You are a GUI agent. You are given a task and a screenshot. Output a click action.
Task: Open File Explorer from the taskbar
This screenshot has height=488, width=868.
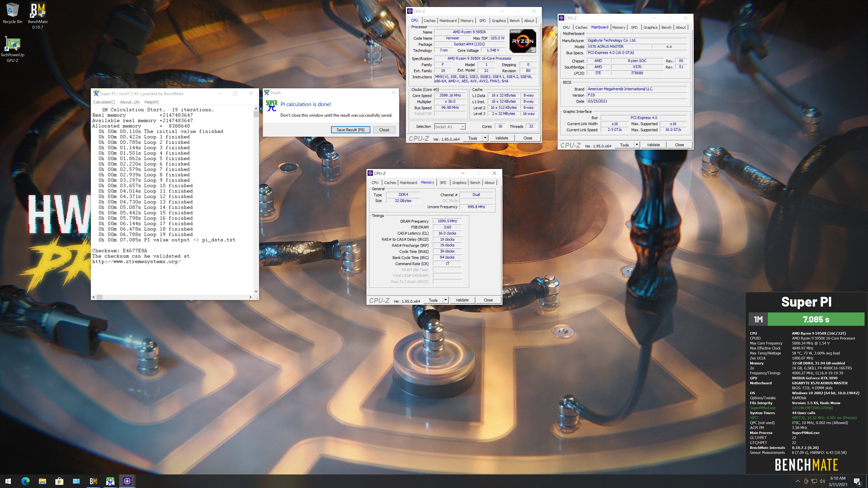[x=42, y=481]
